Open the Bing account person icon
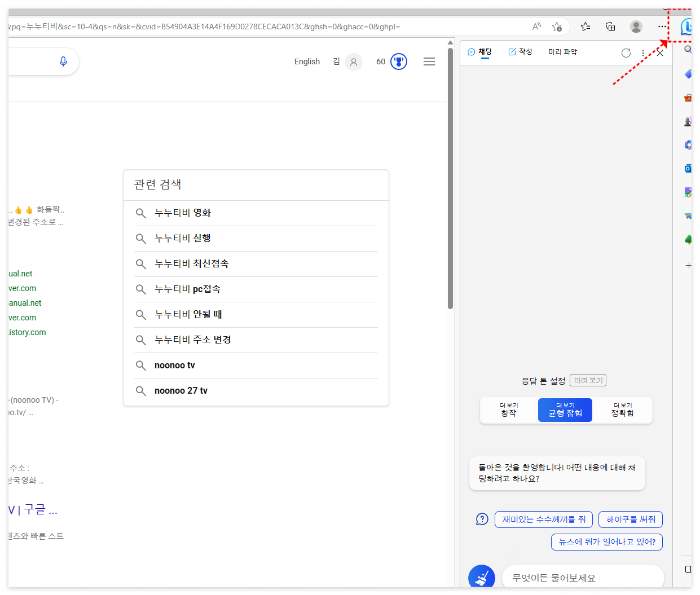Viewport: 700px width, 595px height. 353,62
